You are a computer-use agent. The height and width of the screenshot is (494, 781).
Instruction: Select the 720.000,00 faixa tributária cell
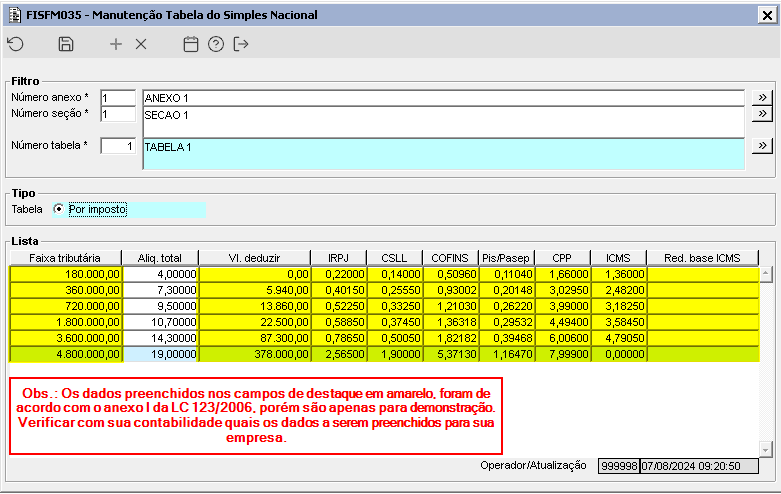(66, 306)
